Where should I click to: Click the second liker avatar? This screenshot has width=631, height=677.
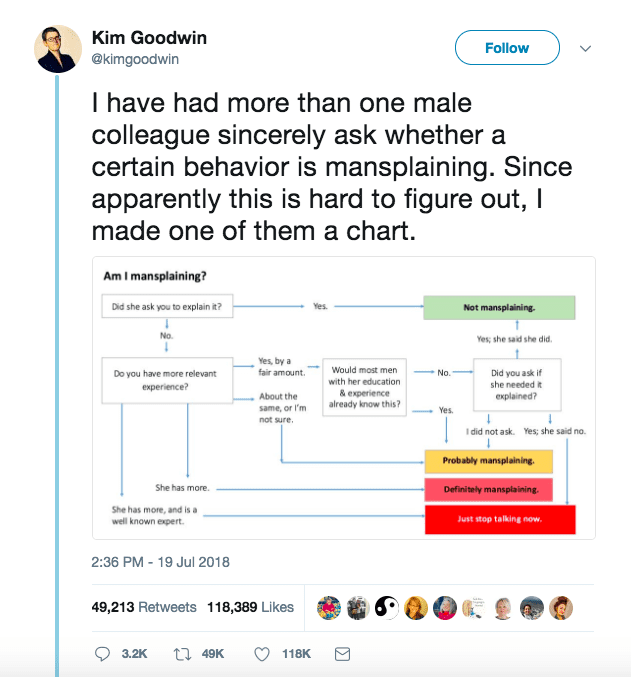click(x=358, y=607)
